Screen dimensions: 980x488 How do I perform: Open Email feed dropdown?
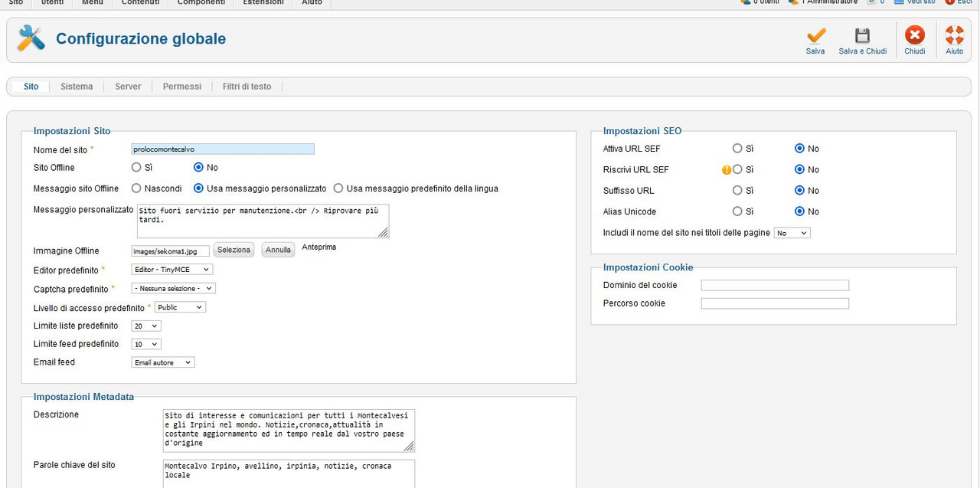coord(163,362)
